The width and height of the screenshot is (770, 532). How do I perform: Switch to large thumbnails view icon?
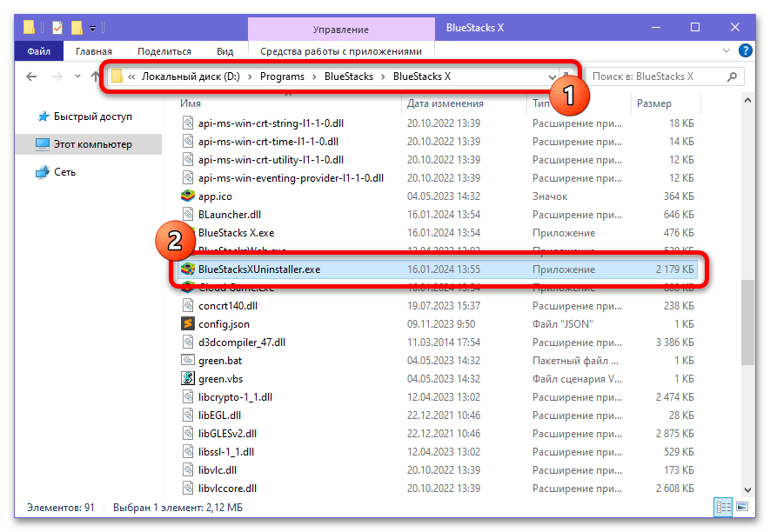[x=742, y=507]
